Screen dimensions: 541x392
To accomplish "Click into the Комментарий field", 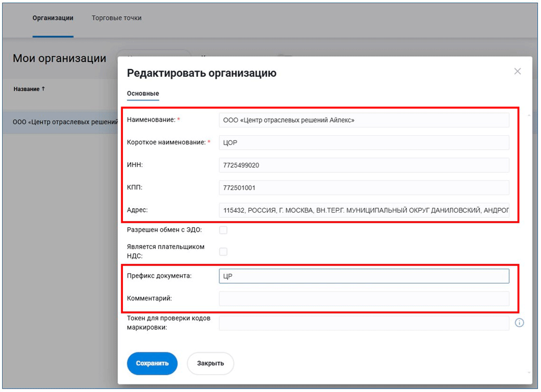I will [364, 298].
